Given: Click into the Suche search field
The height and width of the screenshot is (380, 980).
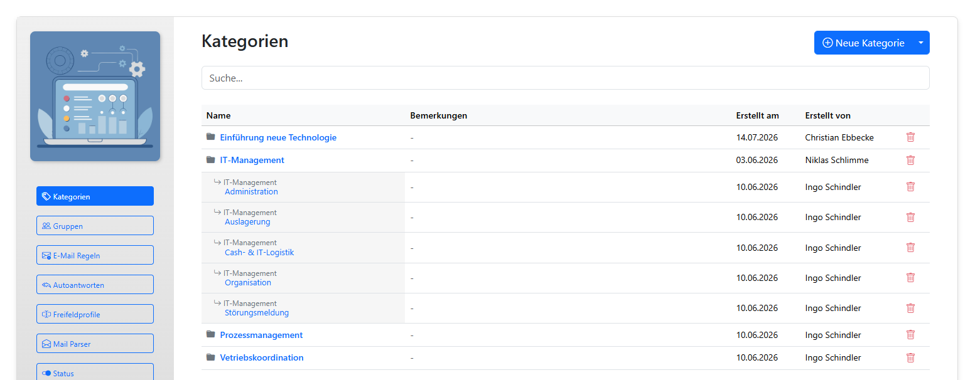Looking at the screenshot, I should (565, 78).
